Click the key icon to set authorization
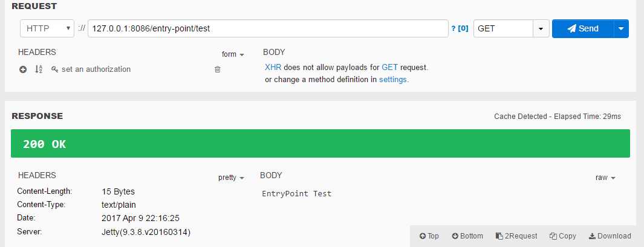Image resolution: width=644 pixels, height=247 pixels. [54, 69]
